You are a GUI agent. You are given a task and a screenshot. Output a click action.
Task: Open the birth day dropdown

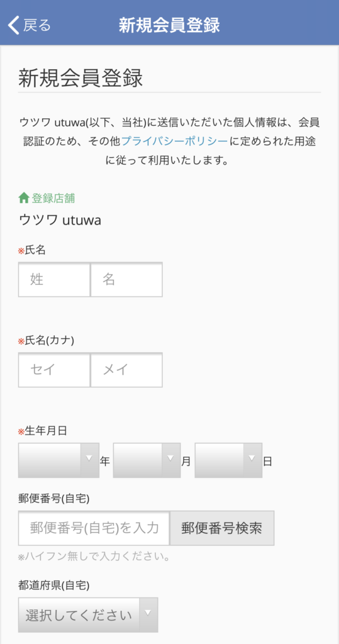pyautogui.click(x=228, y=460)
